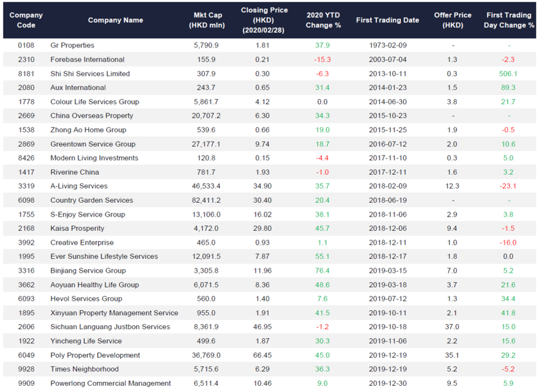Screen dimensions: 540x392
Task: Click closing price "29.80"
Action: [262, 228]
